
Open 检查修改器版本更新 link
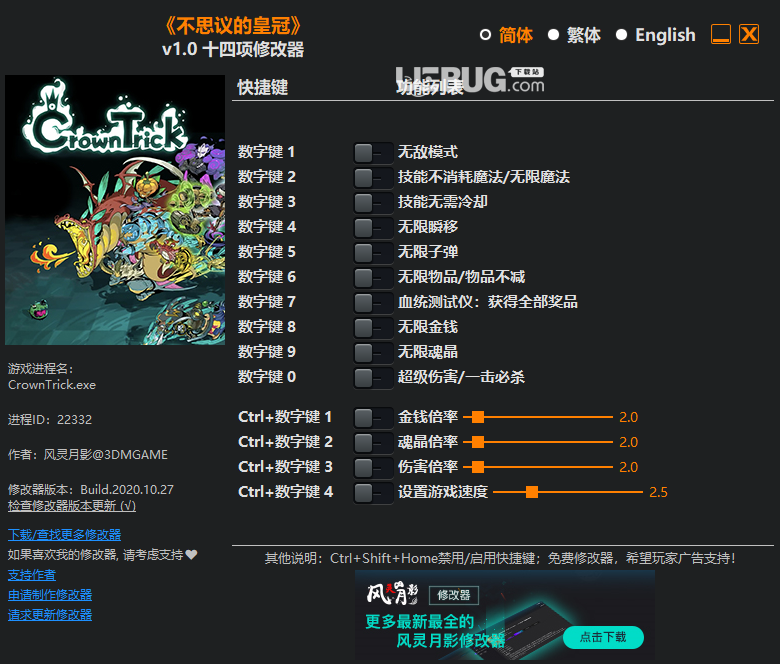point(72,506)
